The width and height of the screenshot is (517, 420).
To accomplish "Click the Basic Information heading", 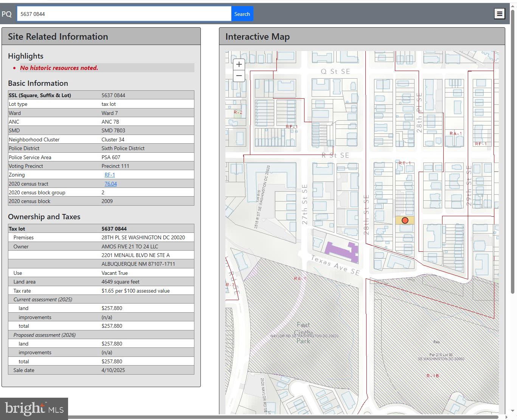I will point(38,83).
